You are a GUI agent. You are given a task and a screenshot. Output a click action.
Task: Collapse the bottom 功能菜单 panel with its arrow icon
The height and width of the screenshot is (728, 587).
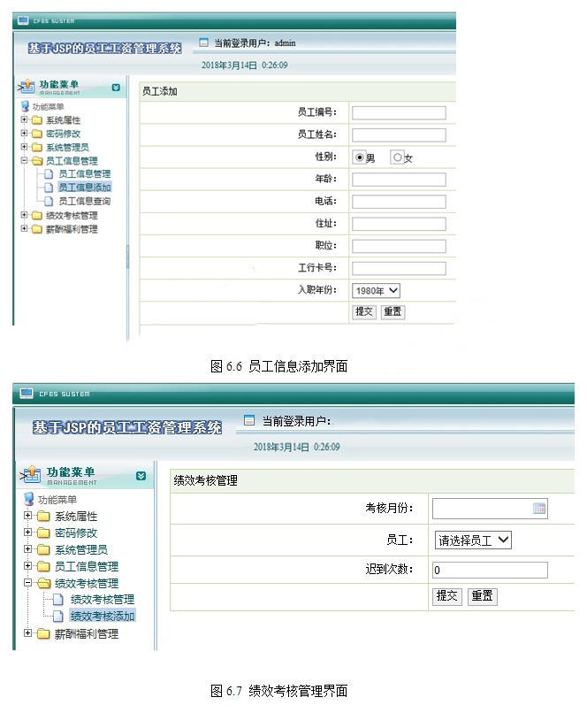tap(141, 476)
